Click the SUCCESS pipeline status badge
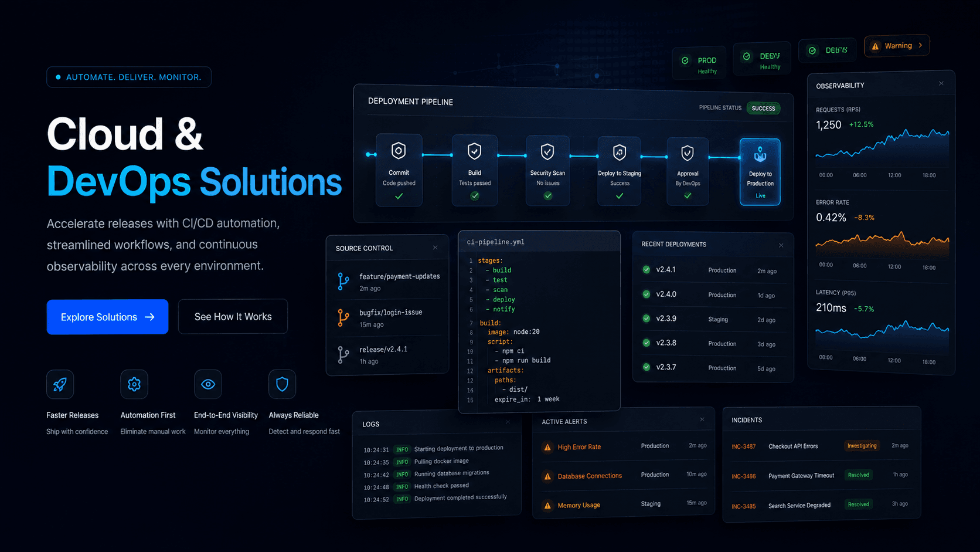Screen dimensions: 980x552 coord(763,109)
